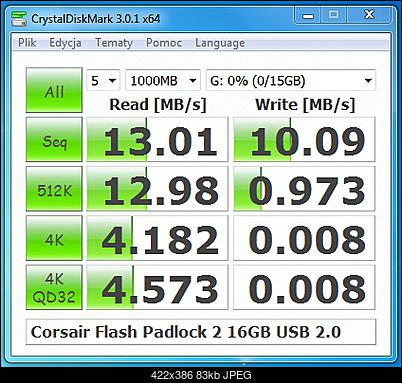The height and width of the screenshot is (383, 402).
Task: Expand the test count dropdown showing 5
Action: click(x=103, y=80)
